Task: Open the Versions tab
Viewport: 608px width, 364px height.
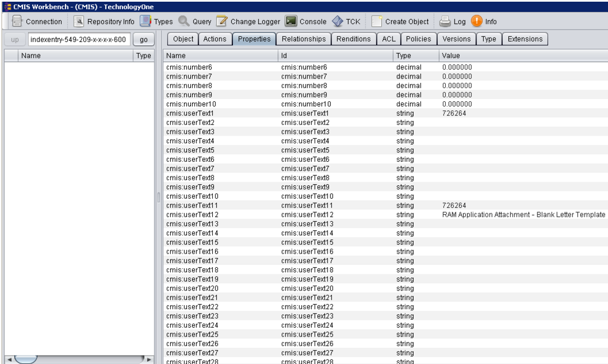Action: (456, 39)
